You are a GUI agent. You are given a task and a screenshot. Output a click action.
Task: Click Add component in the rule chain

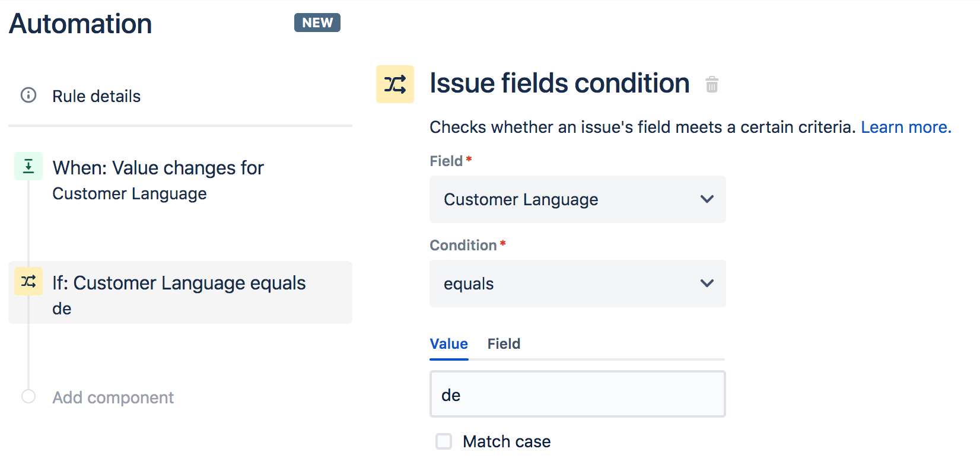click(113, 397)
